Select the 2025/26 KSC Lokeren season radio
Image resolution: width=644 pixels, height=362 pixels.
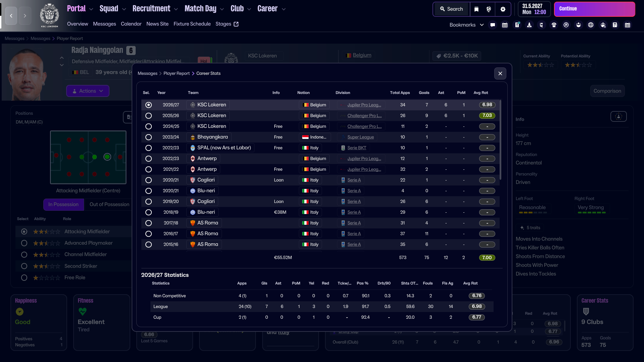tap(148, 116)
